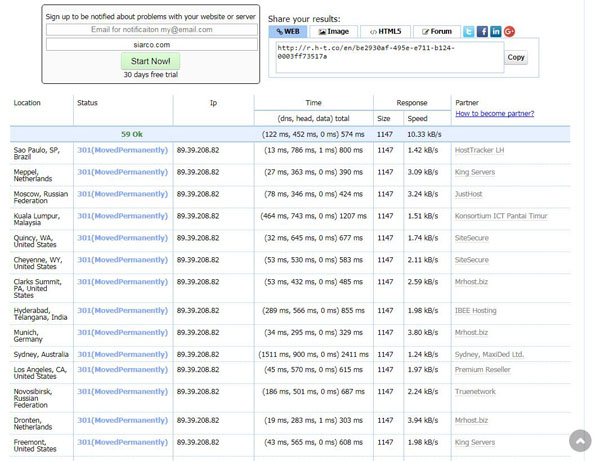Viewport: 600px width, 461px height.
Task: Open Cheyenne WY 301 status link
Action: coord(122,260)
